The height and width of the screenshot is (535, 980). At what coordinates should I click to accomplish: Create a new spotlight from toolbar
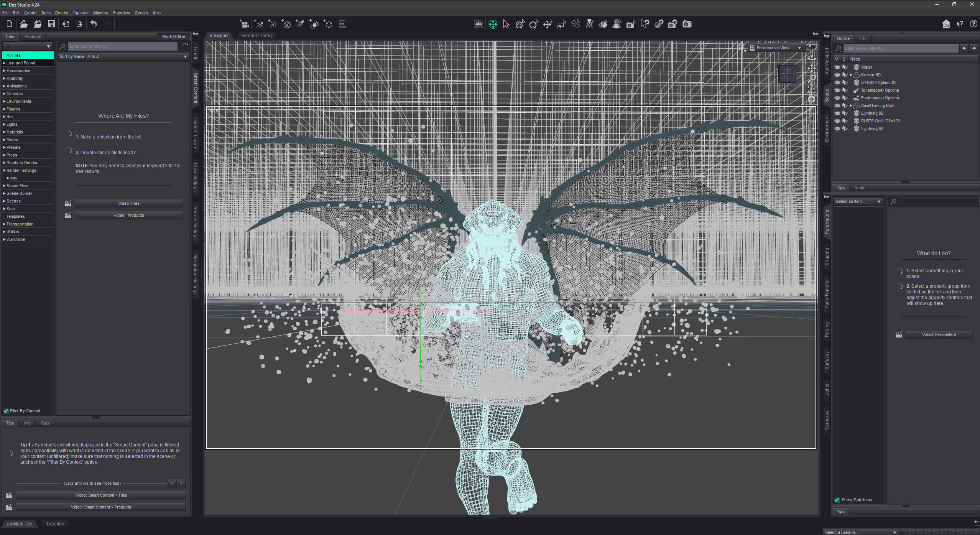pyautogui.click(x=300, y=24)
